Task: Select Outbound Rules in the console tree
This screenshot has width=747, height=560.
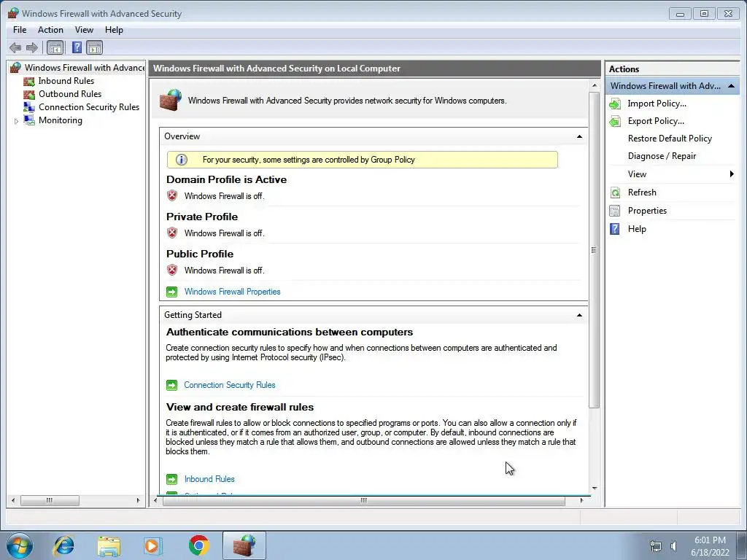Action: point(70,94)
